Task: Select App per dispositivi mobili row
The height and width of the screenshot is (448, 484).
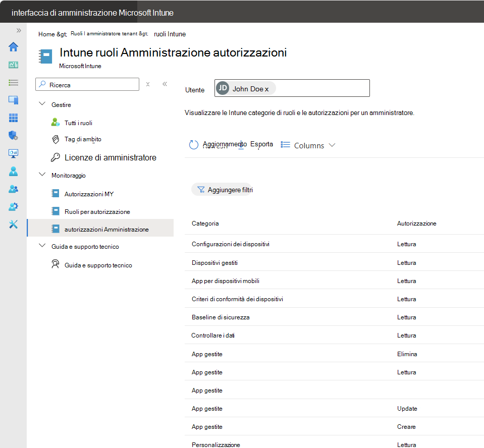Action: (334, 280)
